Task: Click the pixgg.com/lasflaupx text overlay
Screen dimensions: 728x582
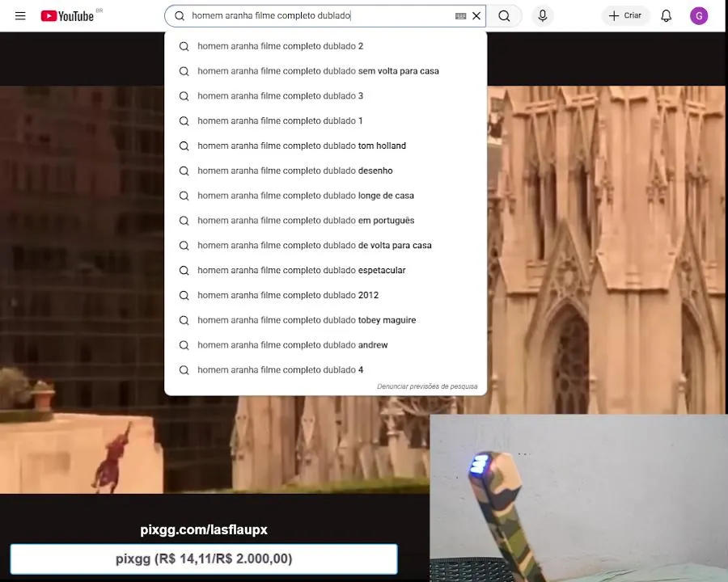Action: coord(204,530)
